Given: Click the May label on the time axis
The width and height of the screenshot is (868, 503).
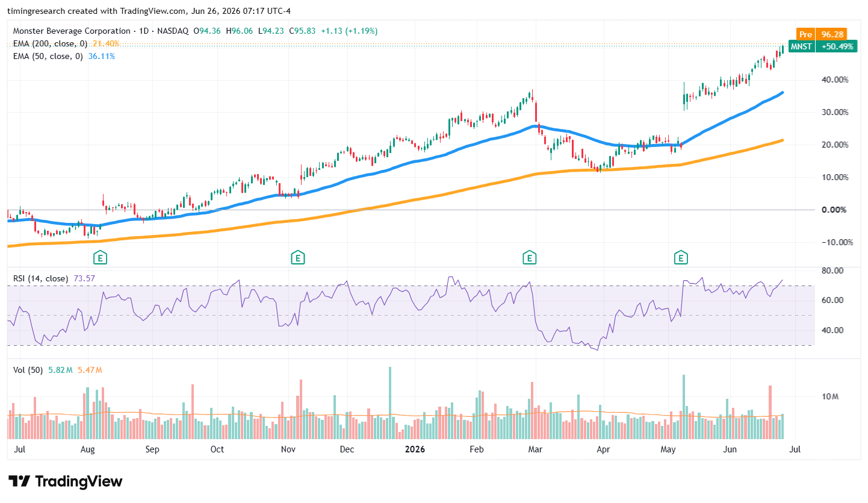Looking at the screenshot, I should 668,449.
